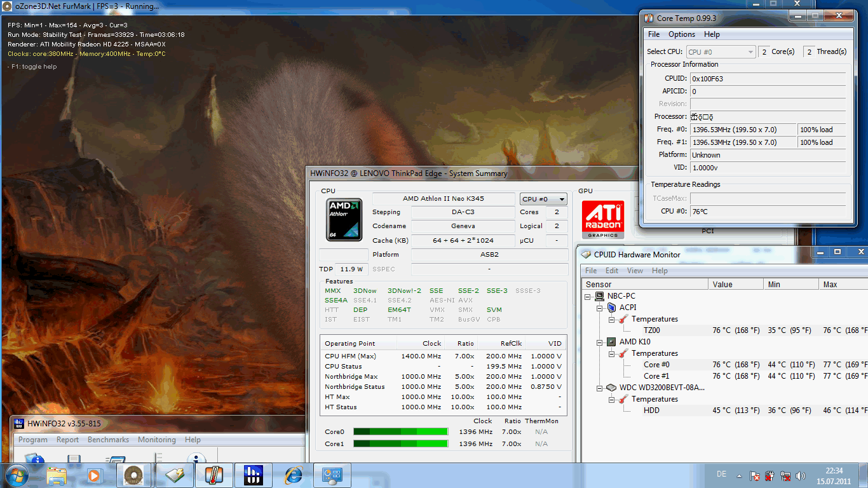Open the Control Panel taskbar button
Viewport: 868px width, 488px height.
tap(332, 475)
